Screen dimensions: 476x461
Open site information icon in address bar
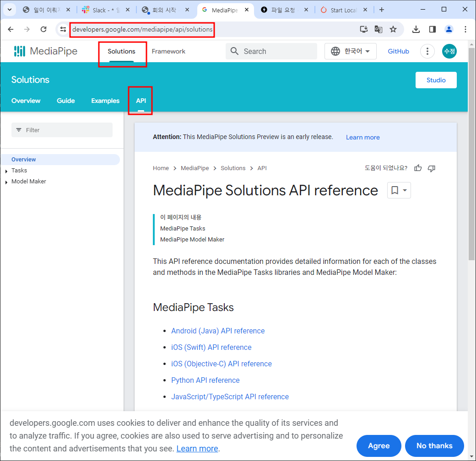tap(63, 29)
